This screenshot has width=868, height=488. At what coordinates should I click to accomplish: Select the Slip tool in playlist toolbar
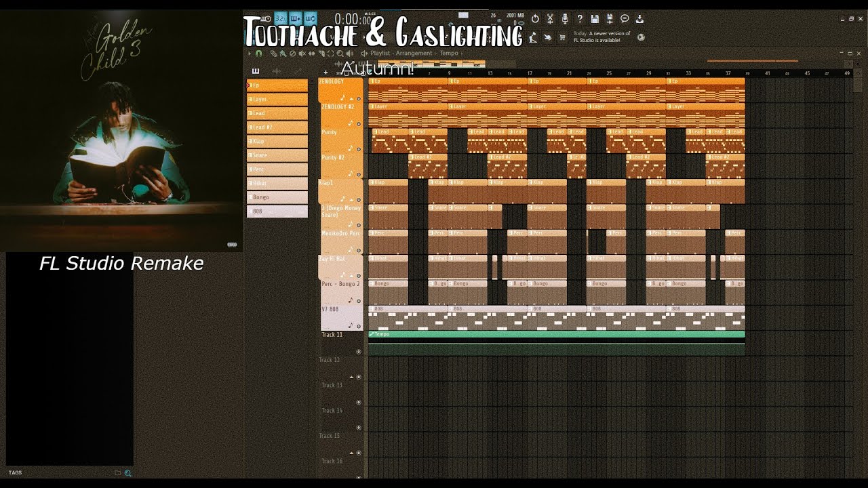(x=311, y=54)
